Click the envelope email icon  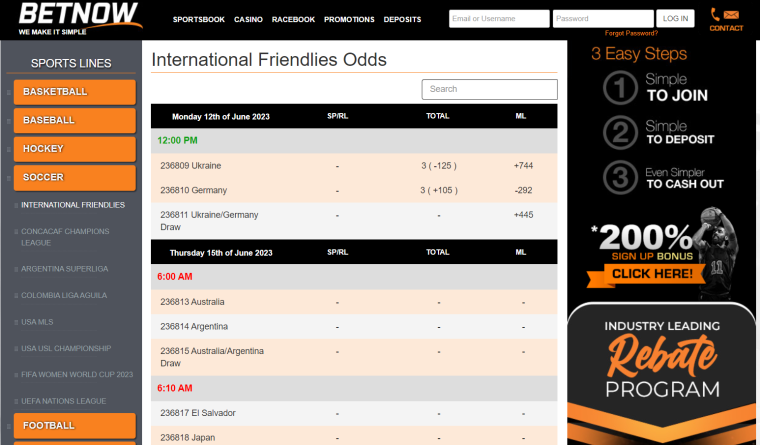[731, 15]
